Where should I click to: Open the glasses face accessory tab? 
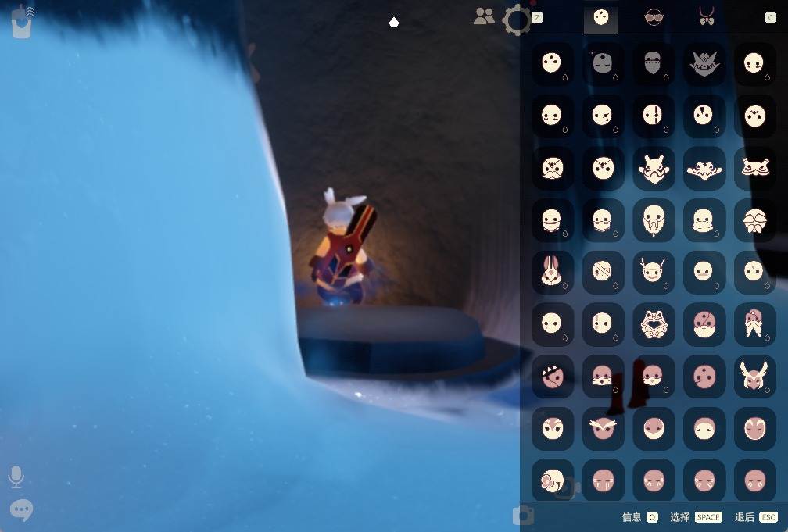click(654, 18)
